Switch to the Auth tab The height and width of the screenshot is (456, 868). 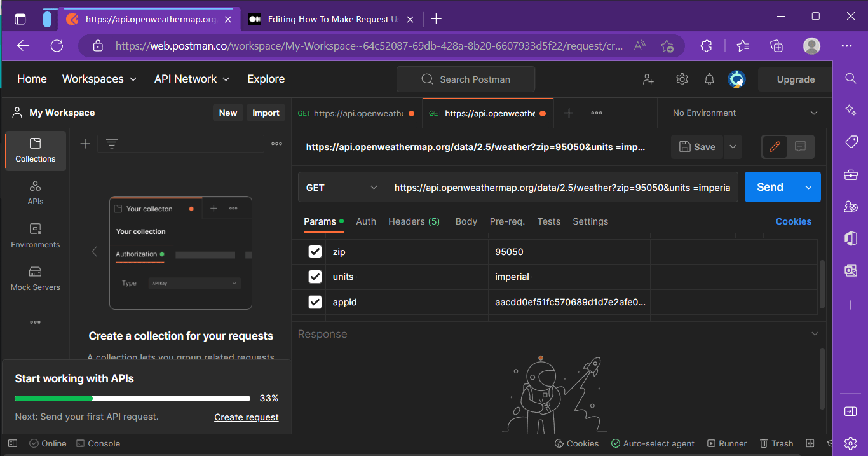(x=366, y=221)
